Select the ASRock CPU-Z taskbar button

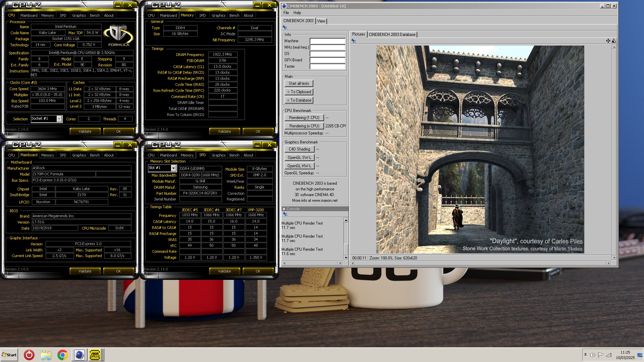click(x=95, y=355)
